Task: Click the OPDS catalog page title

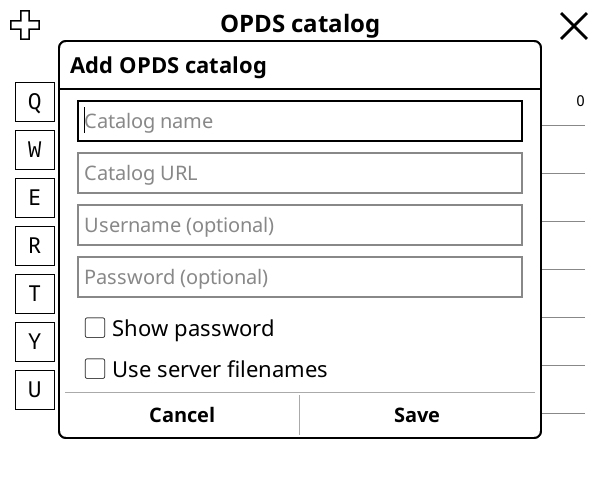Action: coord(300,24)
